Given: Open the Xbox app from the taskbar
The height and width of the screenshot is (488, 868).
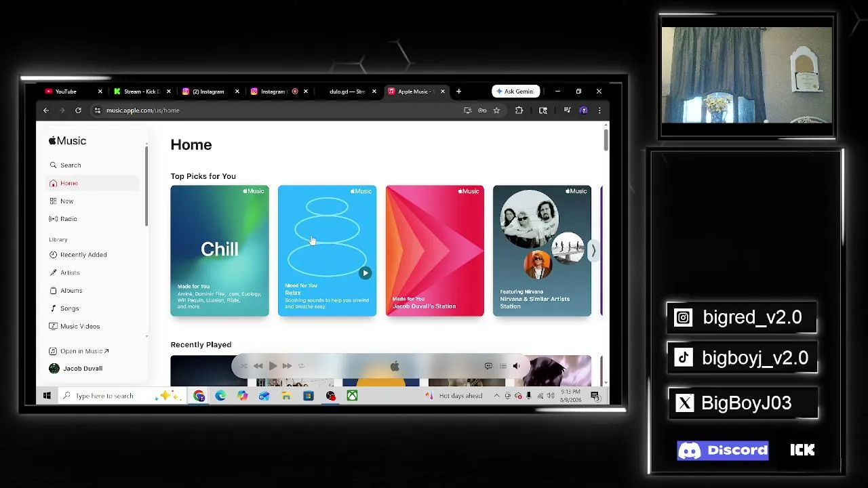Looking at the screenshot, I should click(x=352, y=396).
